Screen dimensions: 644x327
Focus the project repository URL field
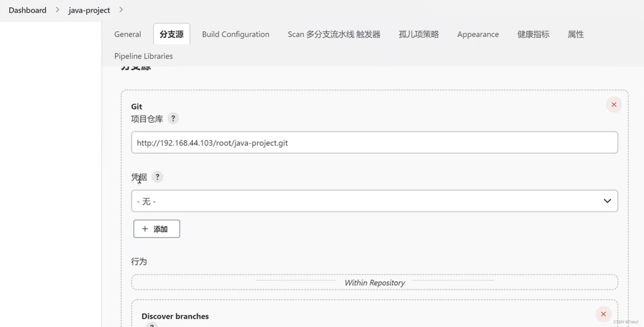375,142
